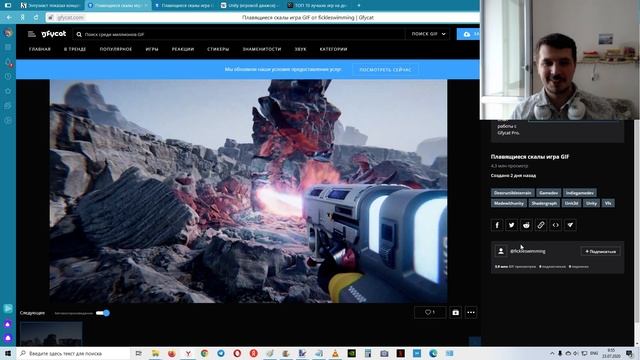Switch to the first Энтузиаст browser tab
The width and height of the screenshot is (640, 360).
point(50,5)
